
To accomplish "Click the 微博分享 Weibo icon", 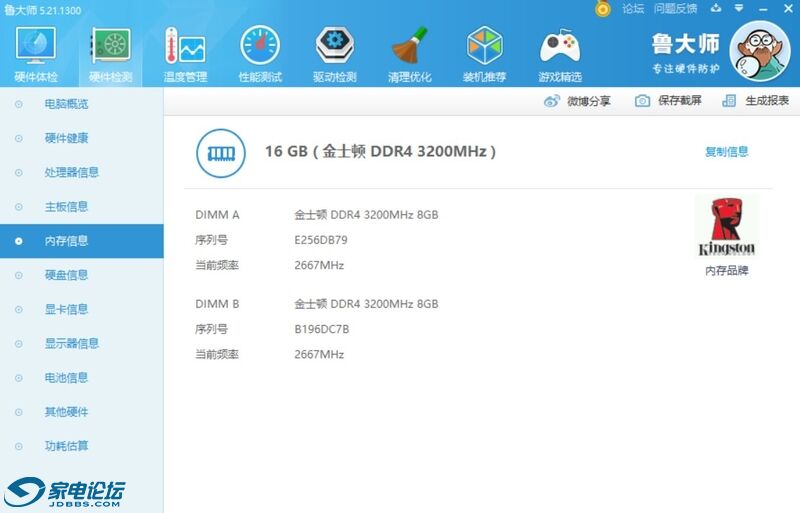I will pyautogui.click(x=552, y=101).
